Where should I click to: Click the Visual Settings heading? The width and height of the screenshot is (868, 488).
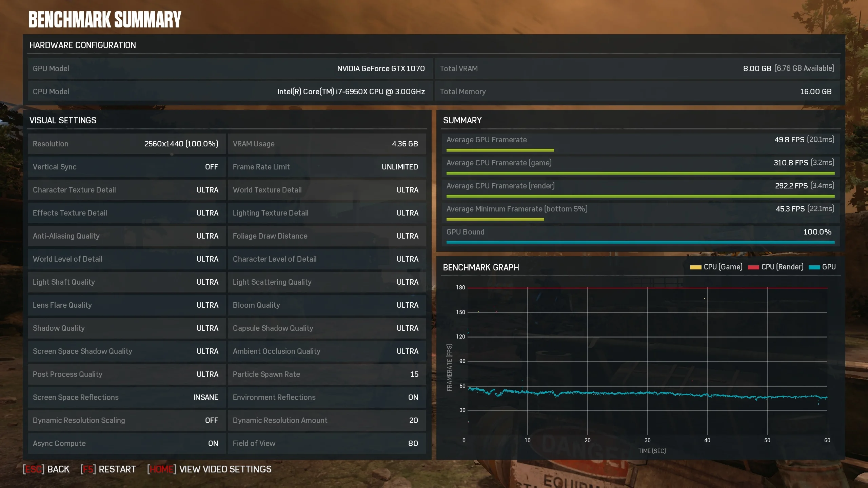tap(63, 120)
